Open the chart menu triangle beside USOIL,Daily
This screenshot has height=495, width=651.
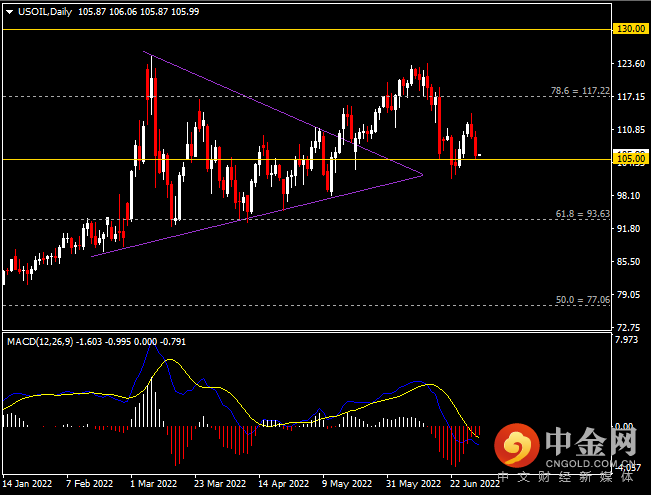pos(9,12)
